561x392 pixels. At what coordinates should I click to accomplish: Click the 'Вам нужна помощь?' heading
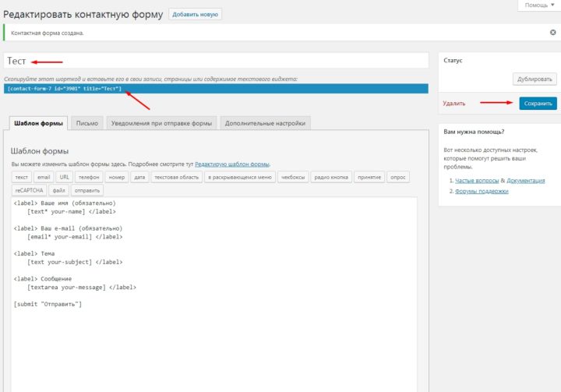[474, 132]
